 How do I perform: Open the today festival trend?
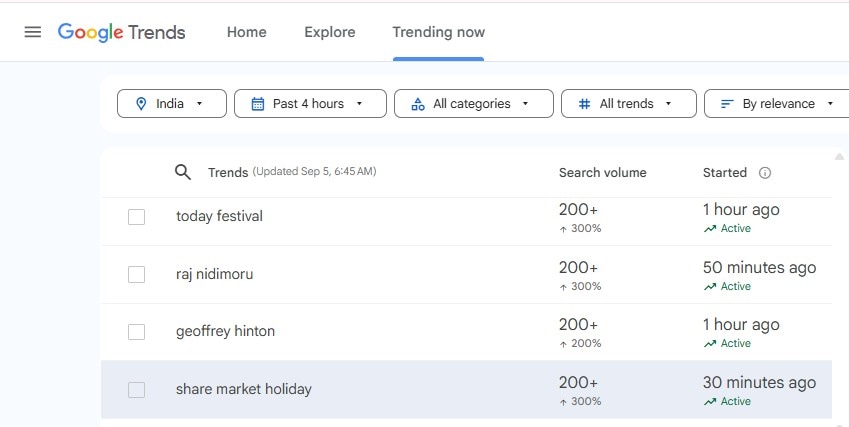point(219,216)
